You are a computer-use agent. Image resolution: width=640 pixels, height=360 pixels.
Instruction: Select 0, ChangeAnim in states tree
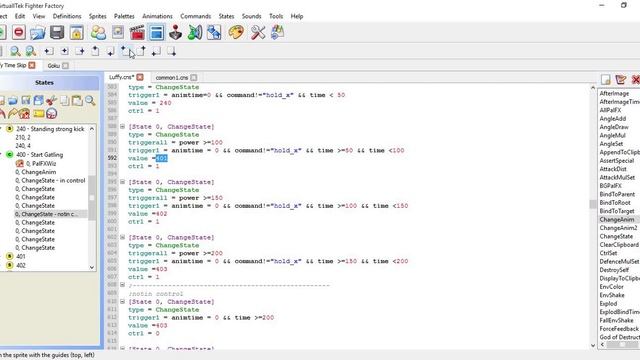[36, 172]
